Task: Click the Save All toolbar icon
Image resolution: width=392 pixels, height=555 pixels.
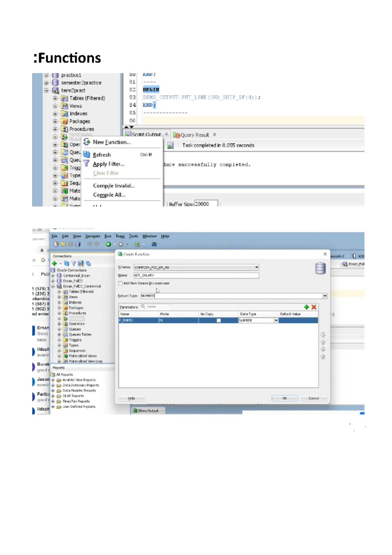Action: 78,244
